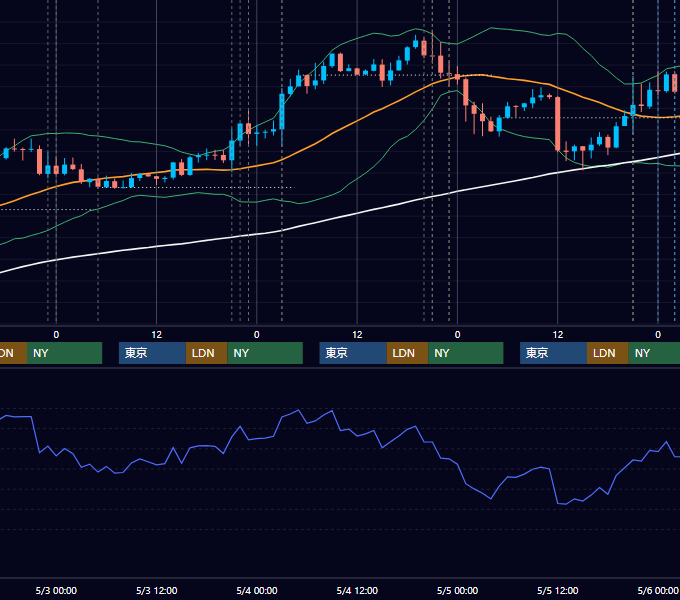Select the NY session block near 5/6 00:00
The height and width of the screenshot is (600, 680).
pyautogui.click(x=654, y=353)
